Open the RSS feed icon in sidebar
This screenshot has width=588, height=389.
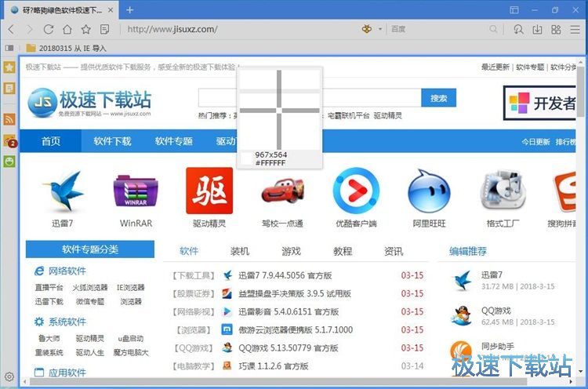[9, 119]
